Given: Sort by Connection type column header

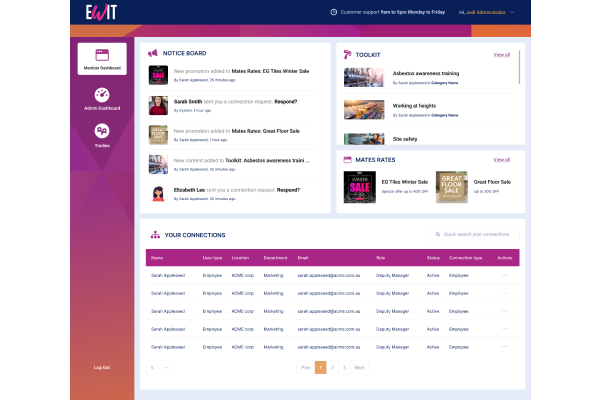Looking at the screenshot, I should (x=465, y=258).
